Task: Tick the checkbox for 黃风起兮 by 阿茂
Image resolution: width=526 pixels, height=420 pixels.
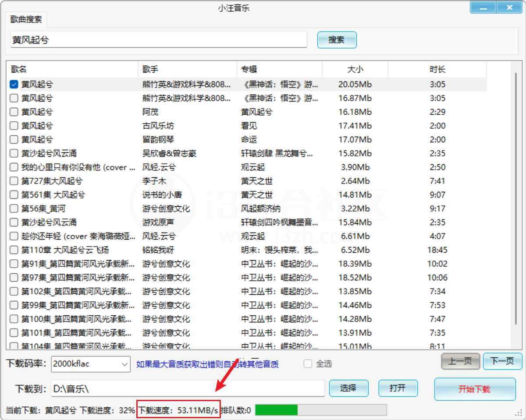Action: (x=14, y=112)
